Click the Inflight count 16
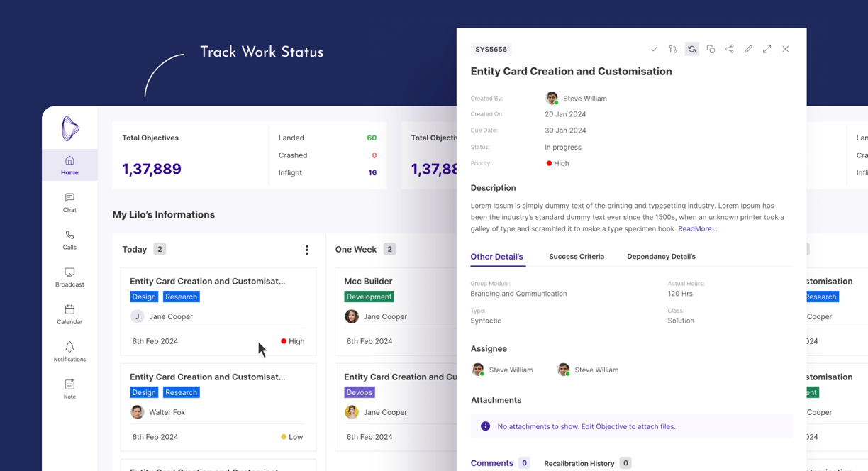The height and width of the screenshot is (471, 868). point(372,172)
